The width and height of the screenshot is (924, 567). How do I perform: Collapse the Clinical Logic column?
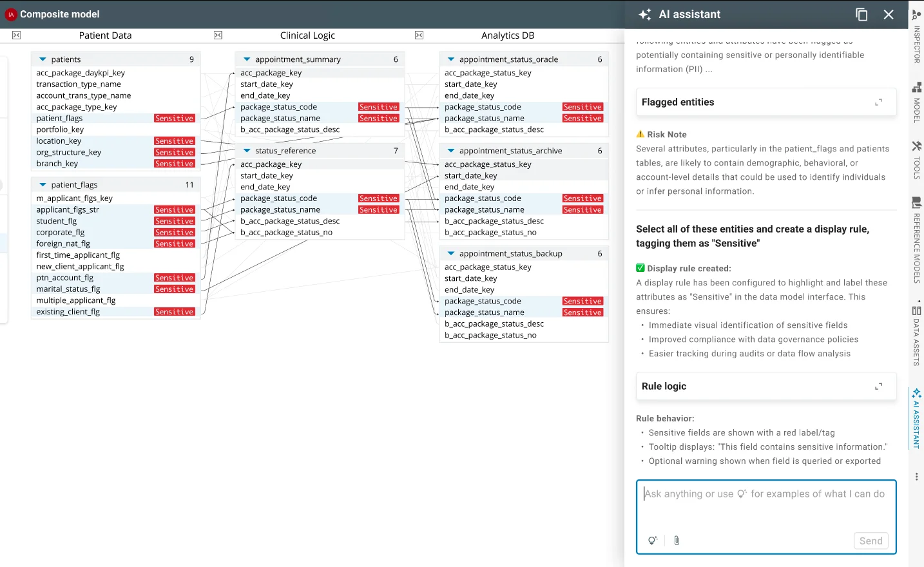(218, 35)
